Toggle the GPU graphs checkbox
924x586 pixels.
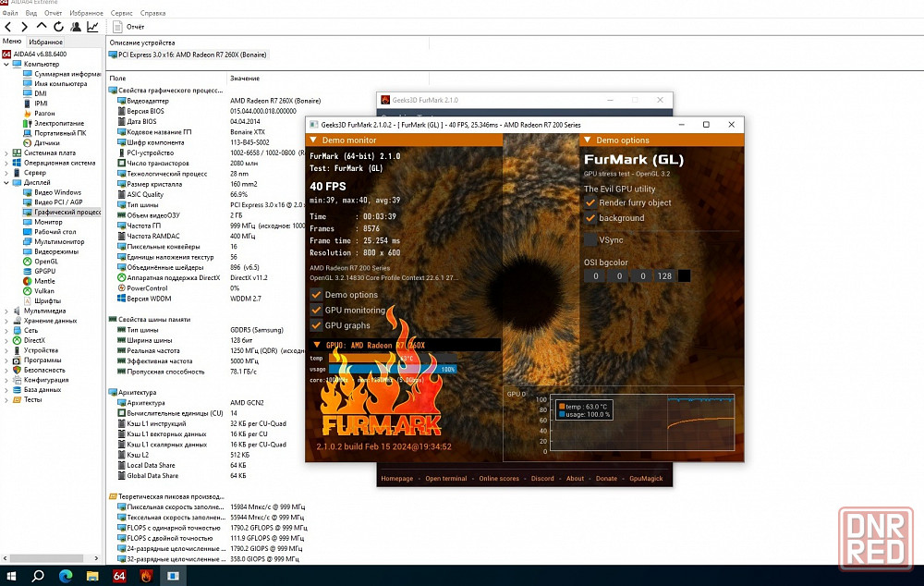(x=316, y=325)
